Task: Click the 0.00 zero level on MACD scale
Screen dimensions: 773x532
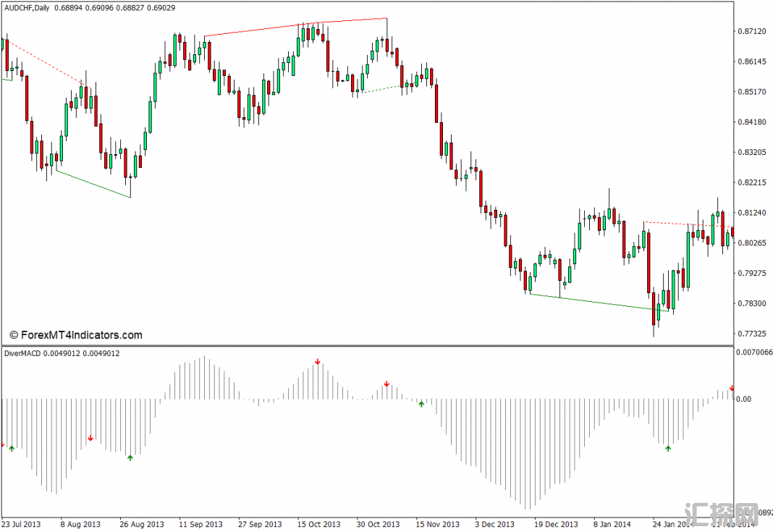Action: (x=744, y=399)
